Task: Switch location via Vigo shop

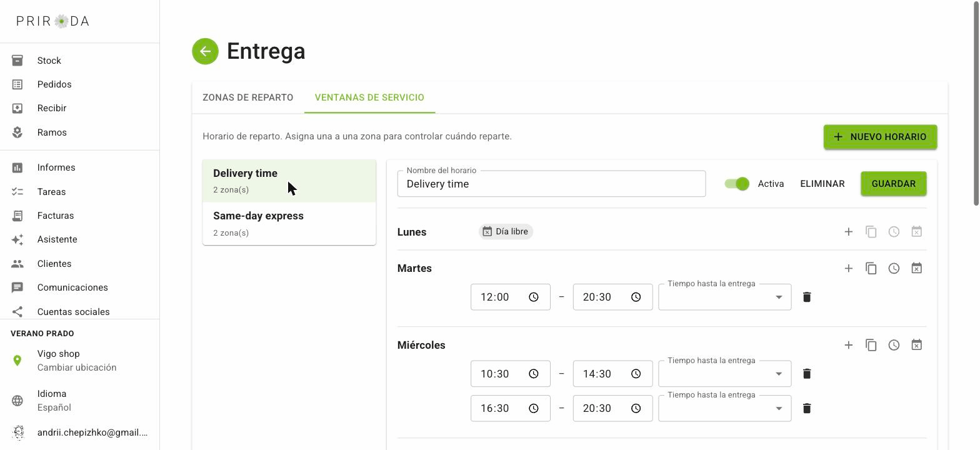Action: pos(80,361)
